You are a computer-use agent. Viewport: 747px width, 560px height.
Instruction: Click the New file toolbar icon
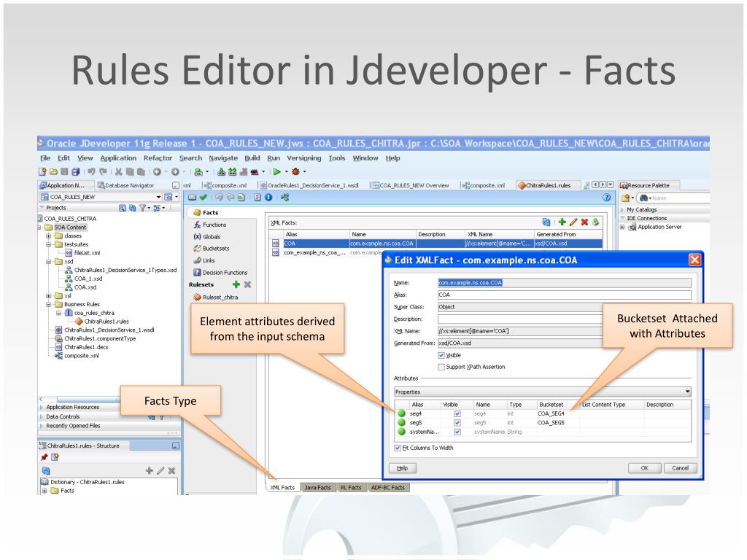(x=42, y=172)
